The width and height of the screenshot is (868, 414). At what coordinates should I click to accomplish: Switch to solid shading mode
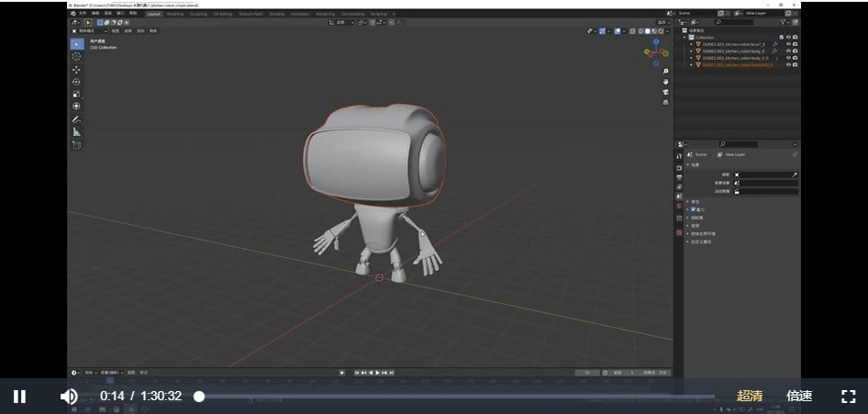point(647,31)
